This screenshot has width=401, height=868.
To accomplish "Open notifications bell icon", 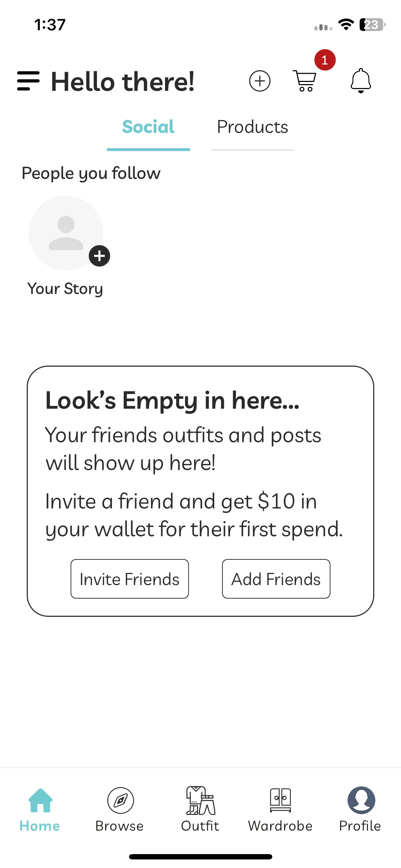I will tap(361, 81).
